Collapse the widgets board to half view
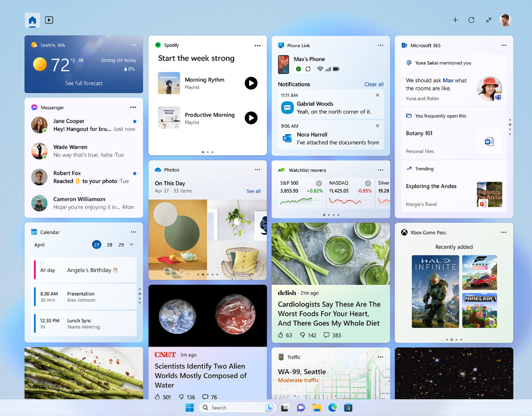 (488, 20)
